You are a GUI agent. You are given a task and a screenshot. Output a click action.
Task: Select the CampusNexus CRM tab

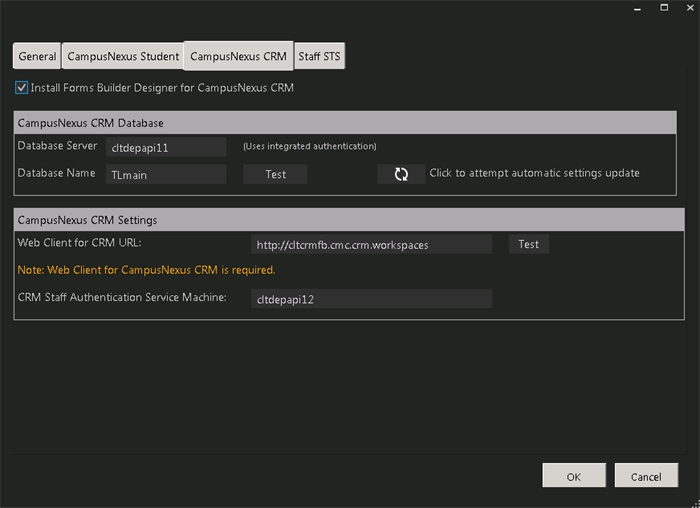tap(238, 56)
